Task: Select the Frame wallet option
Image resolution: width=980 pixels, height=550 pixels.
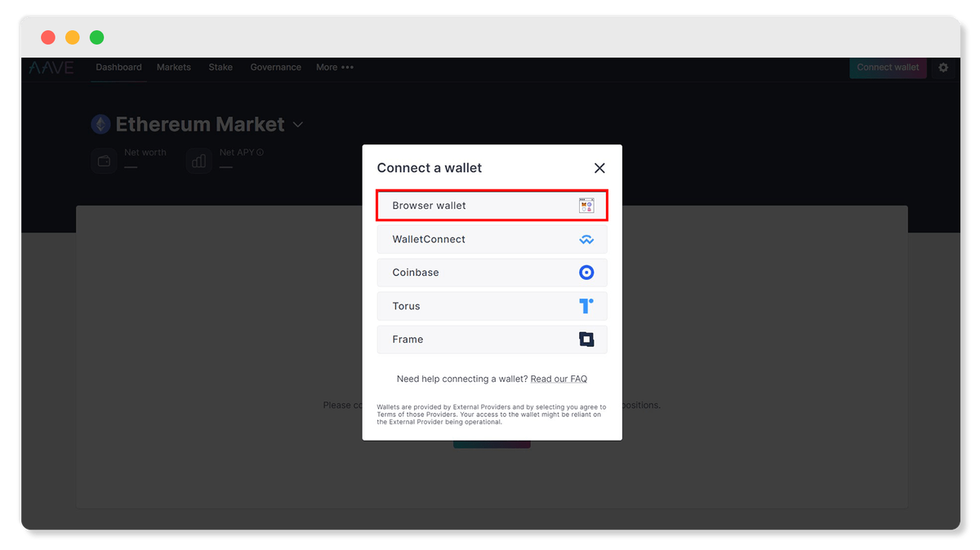Action: [492, 339]
